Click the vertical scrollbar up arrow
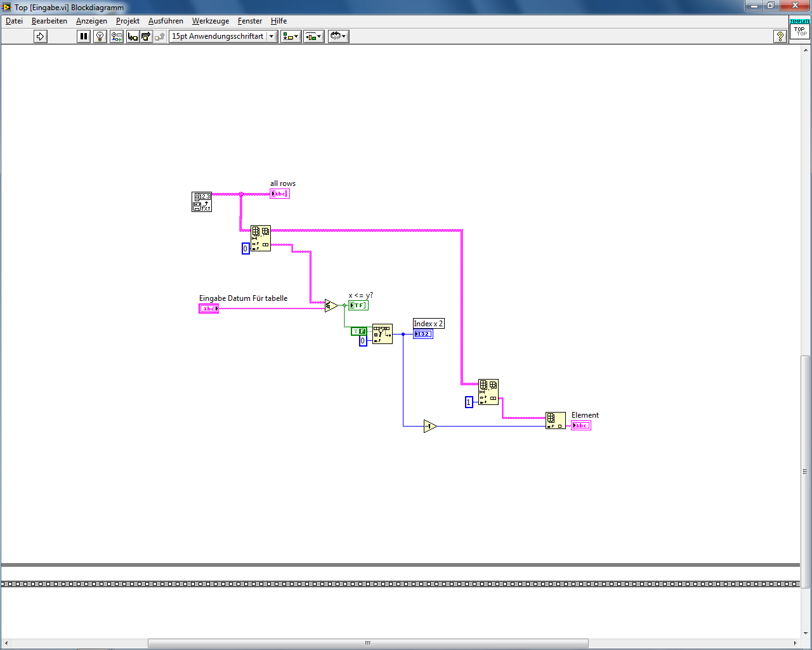The width and height of the screenshot is (812, 650). [x=806, y=50]
